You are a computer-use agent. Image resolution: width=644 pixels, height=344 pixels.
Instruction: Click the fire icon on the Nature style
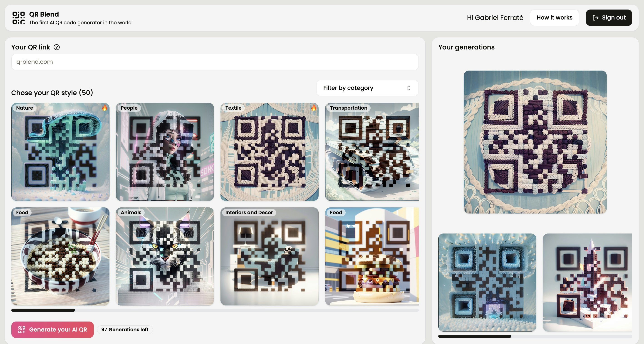point(105,108)
